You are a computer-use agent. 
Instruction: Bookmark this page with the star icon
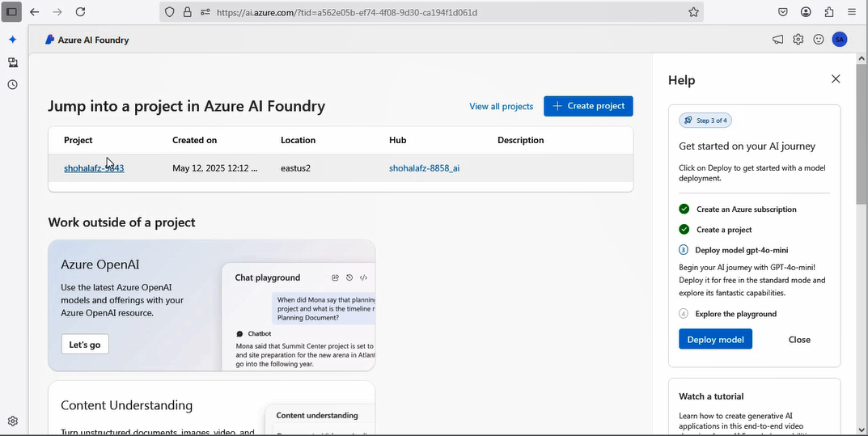point(693,11)
